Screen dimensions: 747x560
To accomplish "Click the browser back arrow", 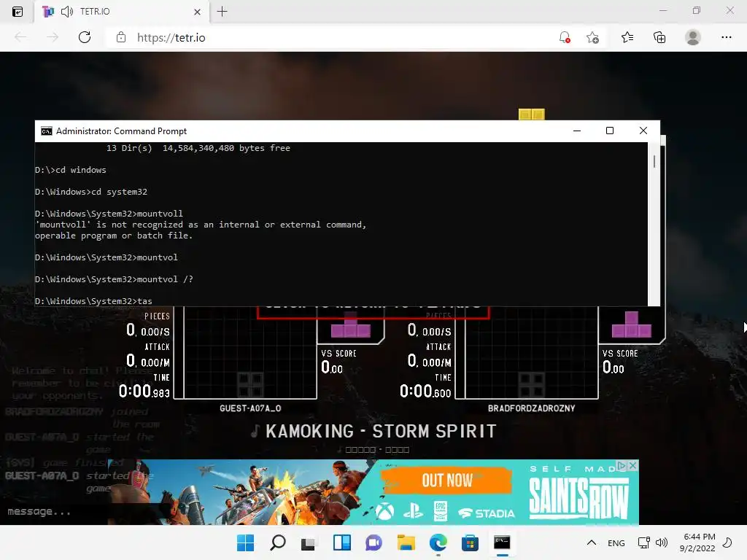I will coord(20,37).
